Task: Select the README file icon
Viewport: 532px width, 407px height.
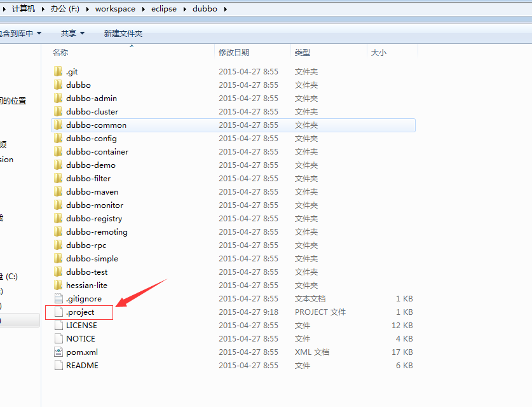Action: (x=58, y=365)
